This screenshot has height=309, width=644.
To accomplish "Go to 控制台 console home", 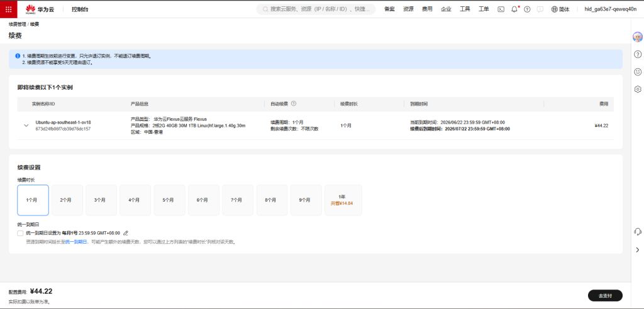I will (80, 9).
